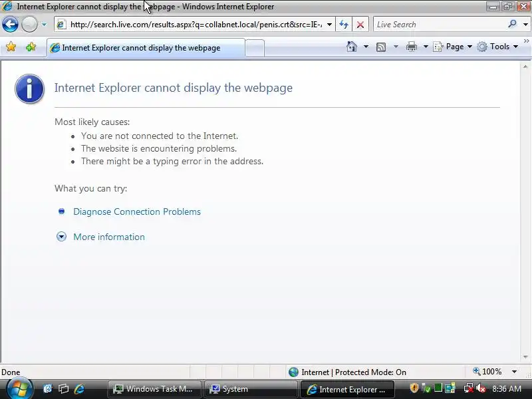532x399 pixels.
Task: Click the More information link text
Action: pos(109,237)
